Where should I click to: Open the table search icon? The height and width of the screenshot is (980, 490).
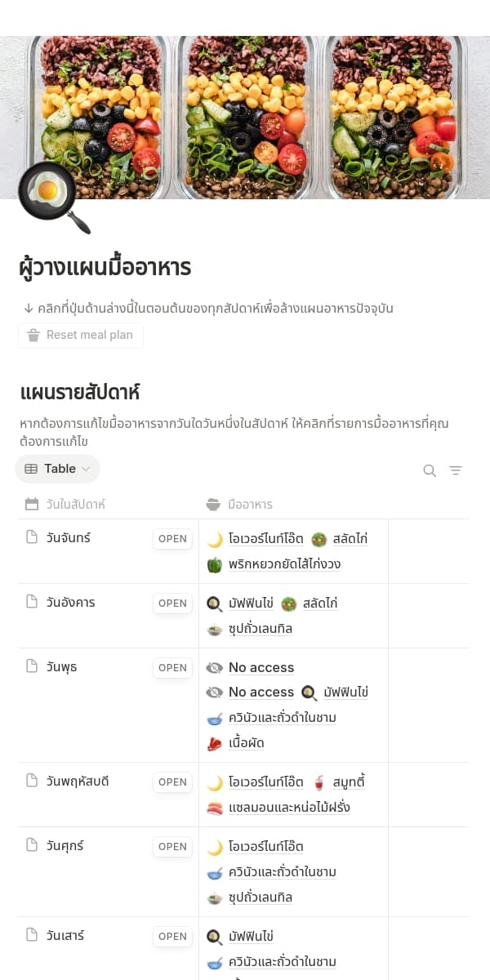(x=430, y=470)
